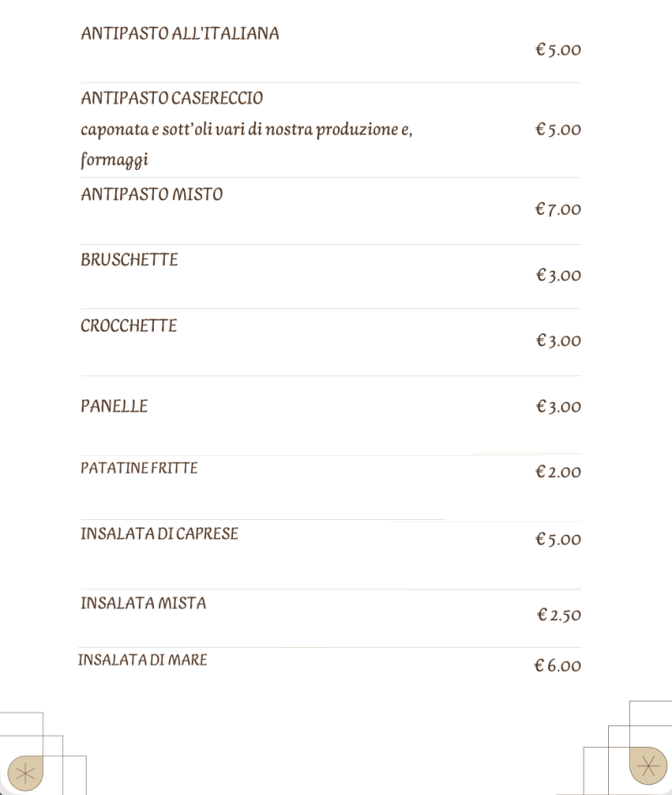Select the CROCCHETTE menu item
The image size is (672, 795).
129,326
